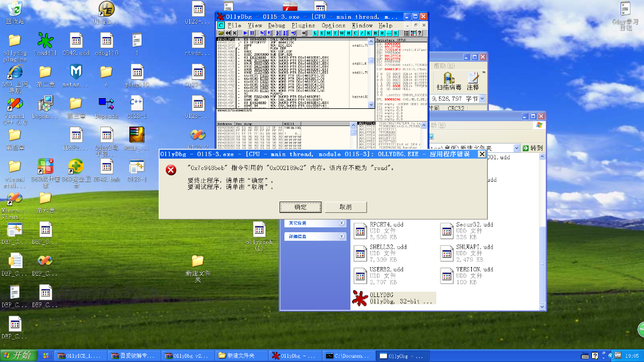Show Threads with T button

(335, 33)
